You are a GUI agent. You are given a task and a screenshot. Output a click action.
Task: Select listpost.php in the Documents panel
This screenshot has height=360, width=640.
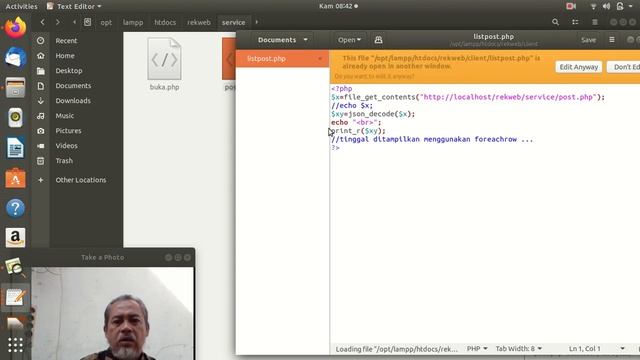pyautogui.click(x=282, y=59)
